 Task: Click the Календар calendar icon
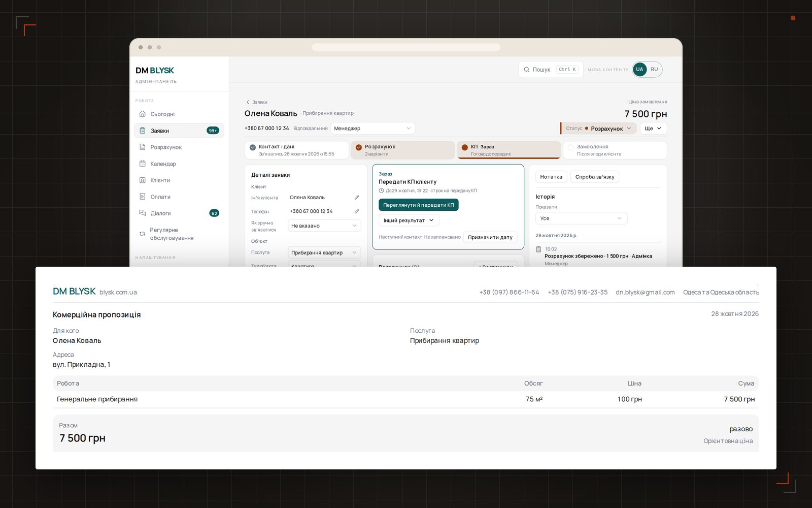[x=143, y=164]
